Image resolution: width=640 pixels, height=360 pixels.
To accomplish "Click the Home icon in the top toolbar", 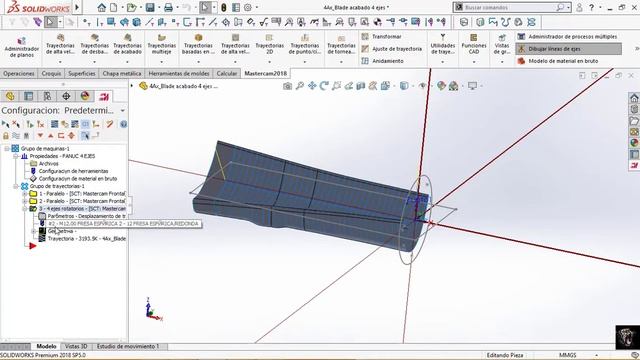I will click(x=102, y=7).
